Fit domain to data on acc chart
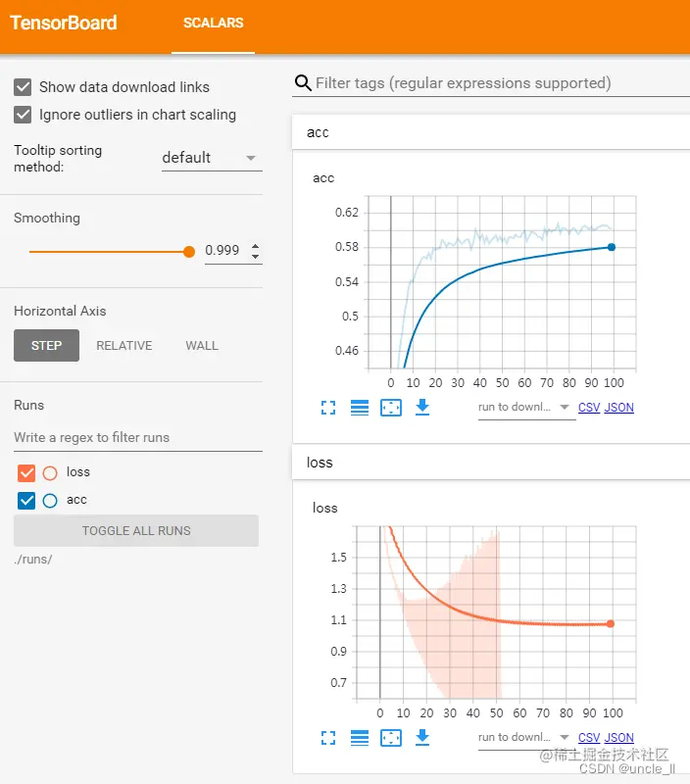 tap(391, 408)
